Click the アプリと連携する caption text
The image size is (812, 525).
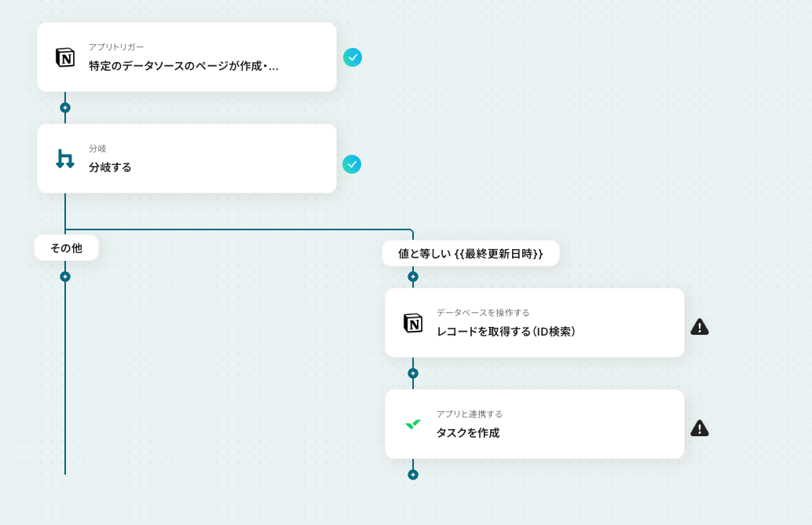[x=470, y=414]
